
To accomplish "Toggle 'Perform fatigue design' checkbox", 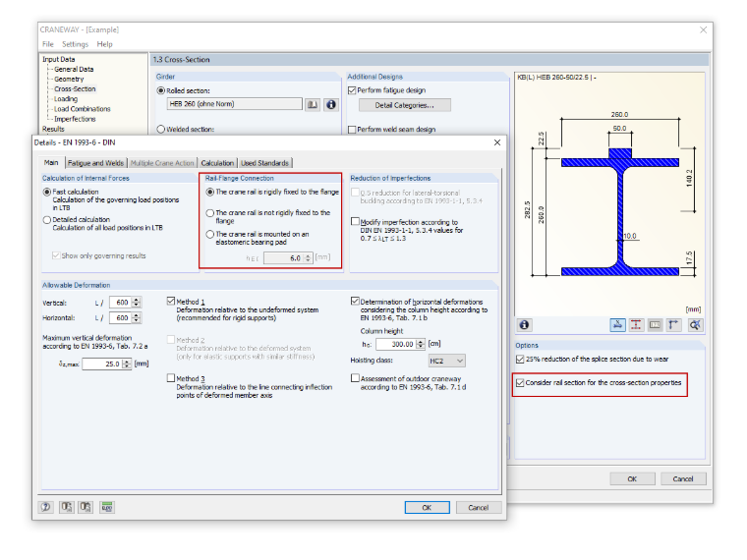I will [352, 90].
